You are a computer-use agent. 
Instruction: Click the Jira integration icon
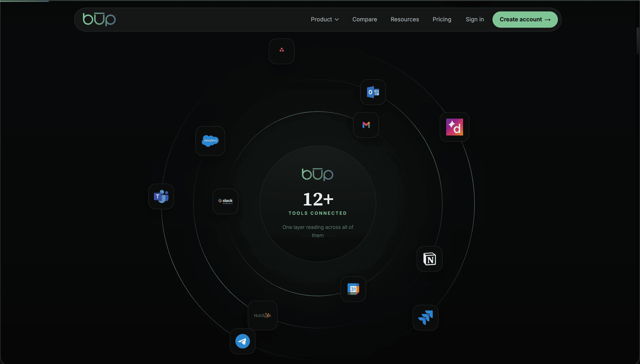click(x=425, y=318)
